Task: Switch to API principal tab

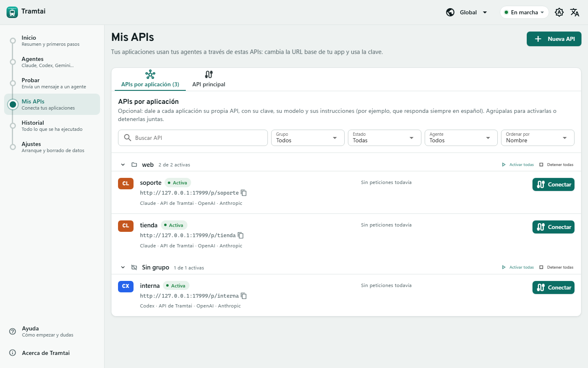Action: (x=209, y=79)
